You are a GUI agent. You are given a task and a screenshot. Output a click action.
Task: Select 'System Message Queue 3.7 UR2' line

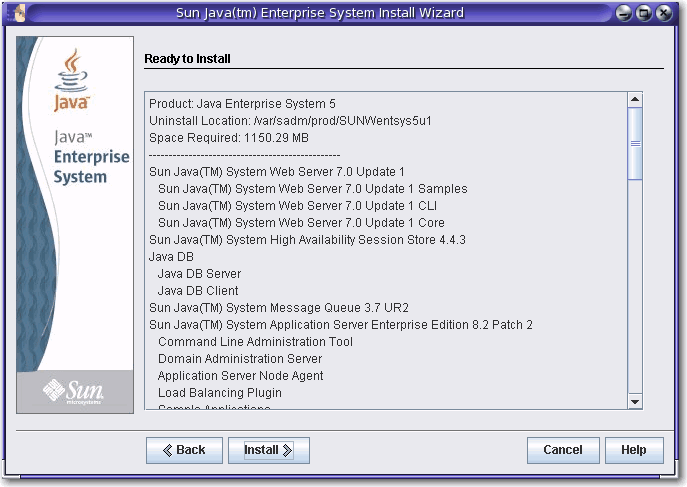click(279, 308)
